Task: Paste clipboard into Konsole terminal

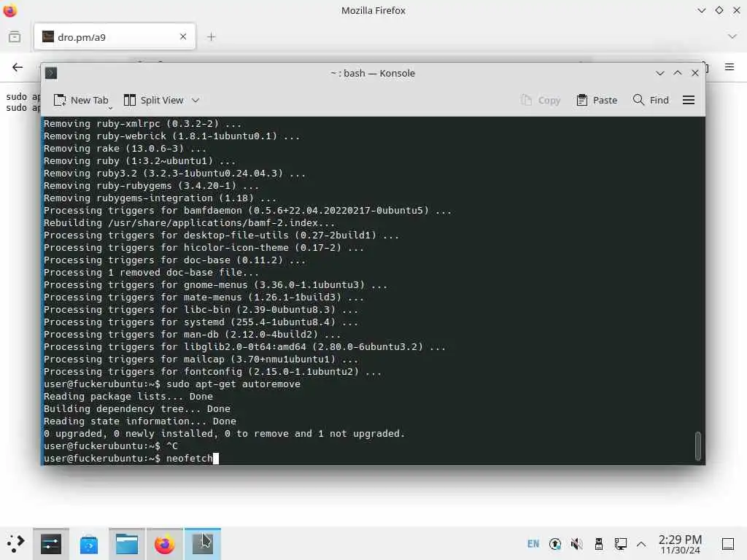Action: click(597, 100)
